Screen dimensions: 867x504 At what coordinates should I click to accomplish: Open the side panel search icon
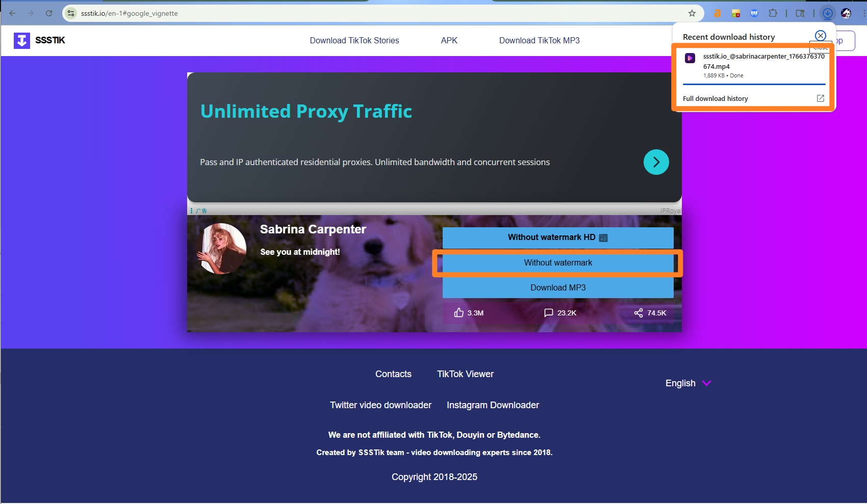(x=800, y=13)
